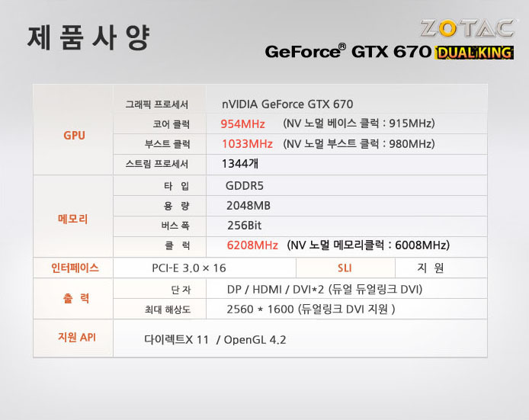Click the 980MHz boost clock note
This screenshot has width=529, height=420.
[358, 144]
